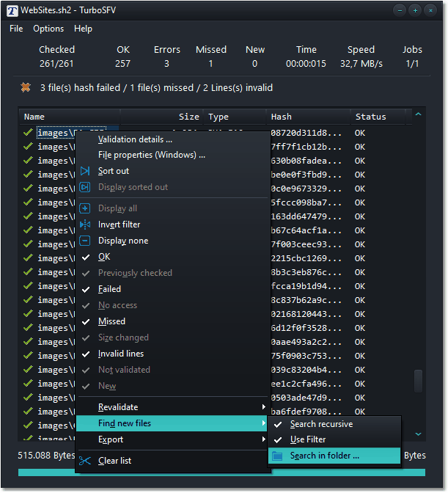Toggle the Failed filter checkbox
Viewport: 448px width, 493px height.
86,289
